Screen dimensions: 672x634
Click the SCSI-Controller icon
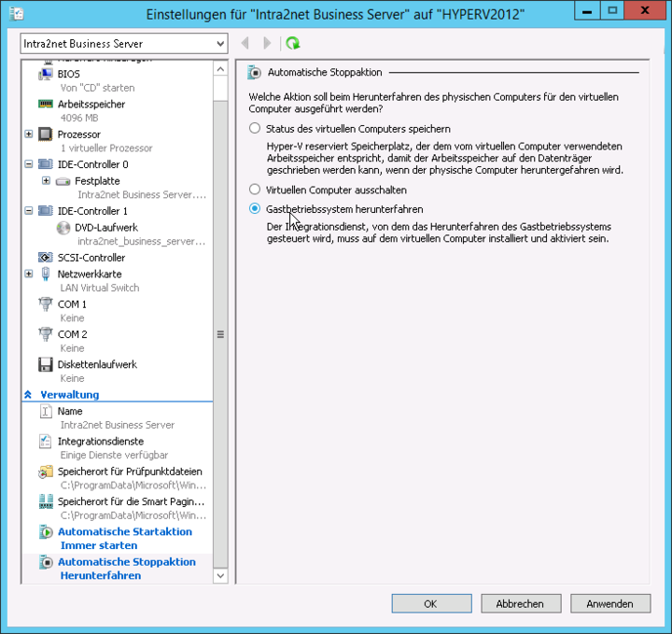coord(46,258)
